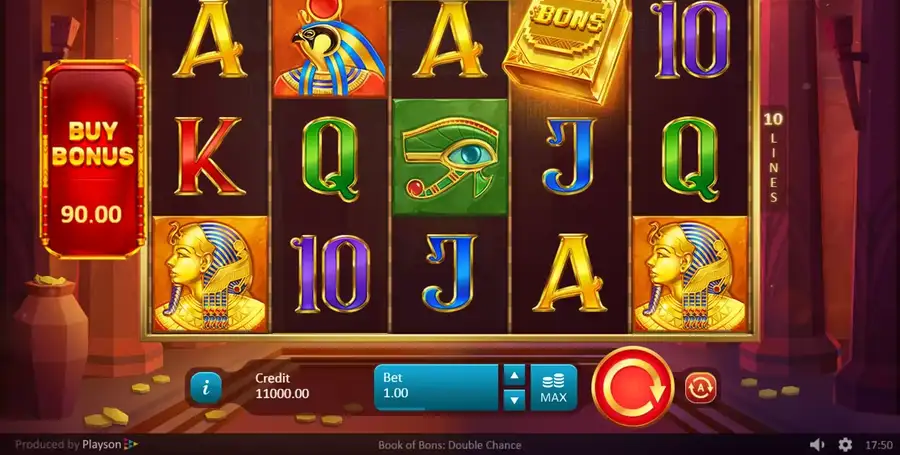Select the left pharaoh symbol
The width and height of the screenshot is (900, 455).
click(x=210, y=274)
